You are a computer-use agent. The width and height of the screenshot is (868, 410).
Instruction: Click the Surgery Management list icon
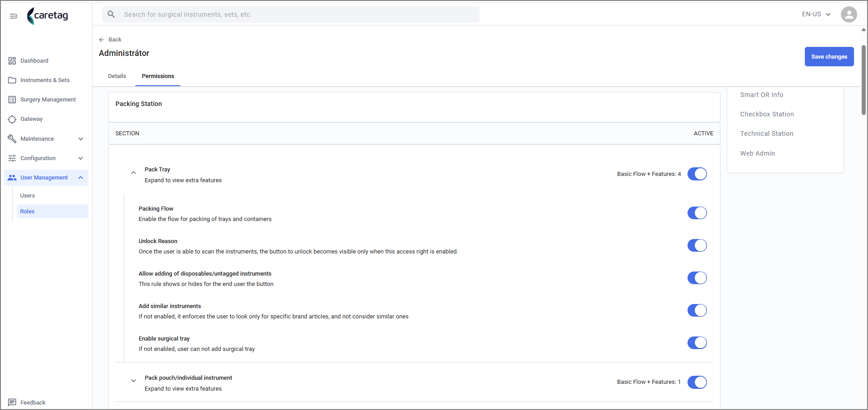tap(12, 100)
